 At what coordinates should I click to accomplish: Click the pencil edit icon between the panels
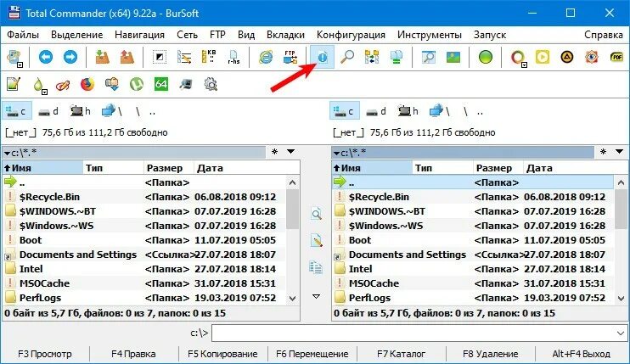click(316, 241)
